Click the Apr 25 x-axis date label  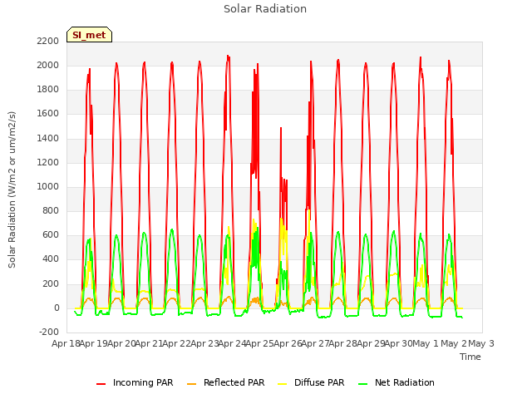(x=260, y=343)
